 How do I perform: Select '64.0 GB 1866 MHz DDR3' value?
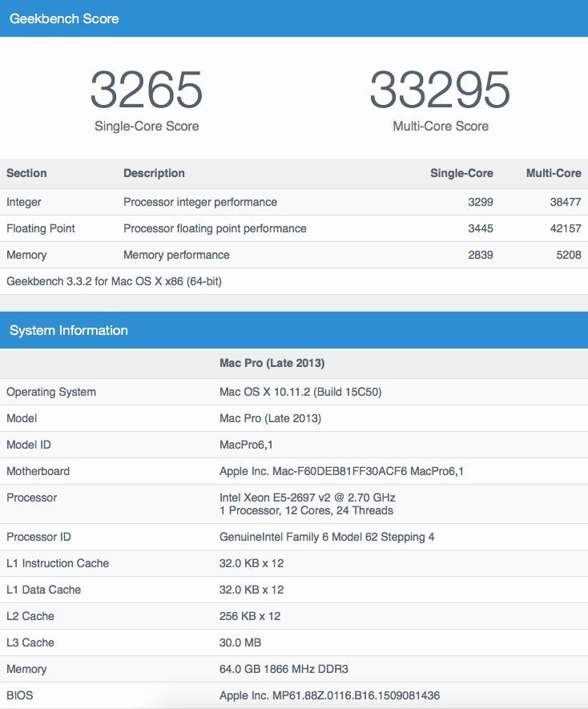[x=284, y=669]
